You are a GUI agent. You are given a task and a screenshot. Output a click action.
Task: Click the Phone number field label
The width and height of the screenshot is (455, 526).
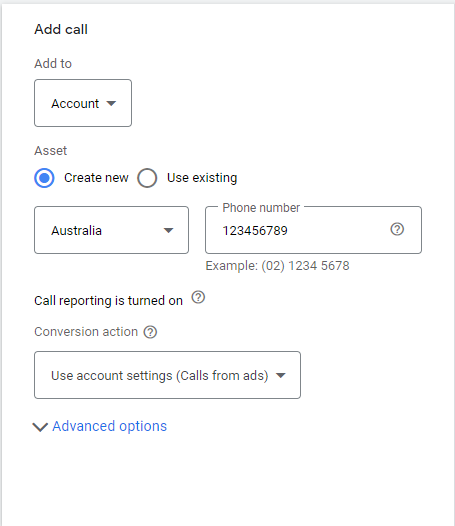[x=261, y=208]
